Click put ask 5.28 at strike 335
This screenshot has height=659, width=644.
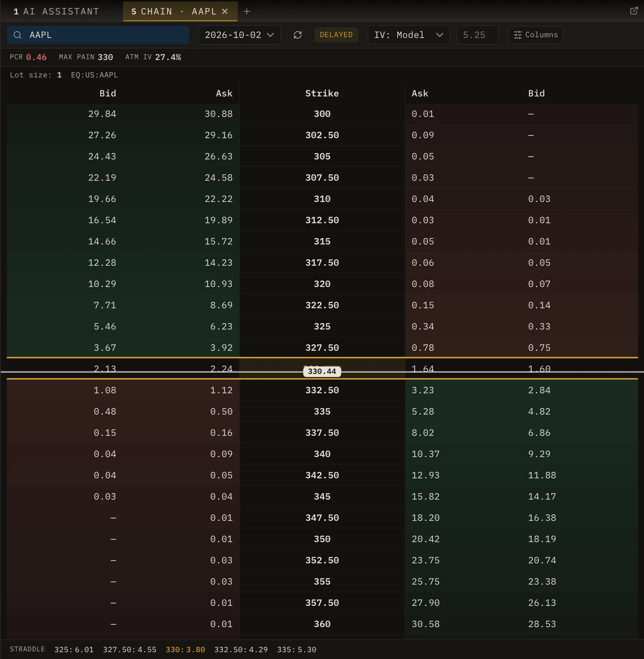coord(423,411)
